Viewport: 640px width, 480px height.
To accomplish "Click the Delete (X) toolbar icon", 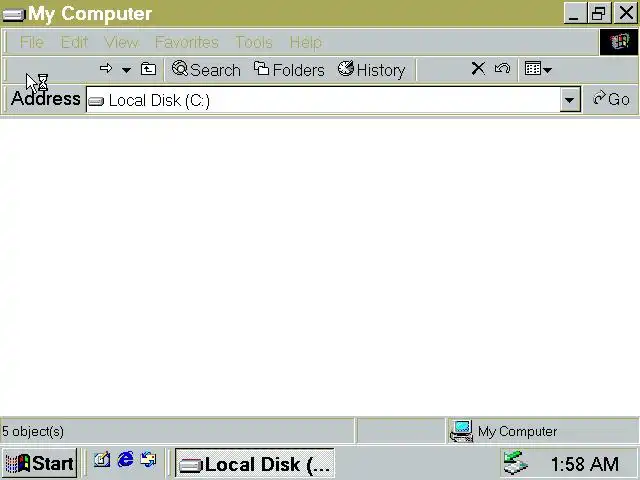I will click(x=478, y=68).
